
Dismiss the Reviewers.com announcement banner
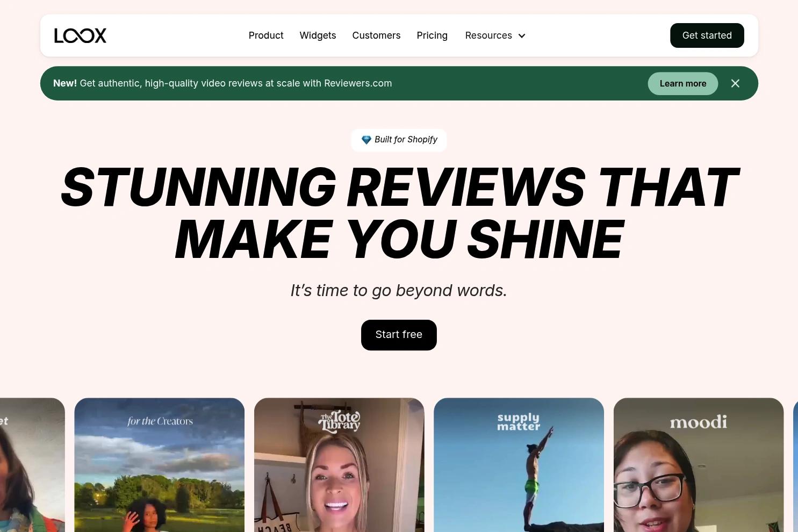(735, 83)
